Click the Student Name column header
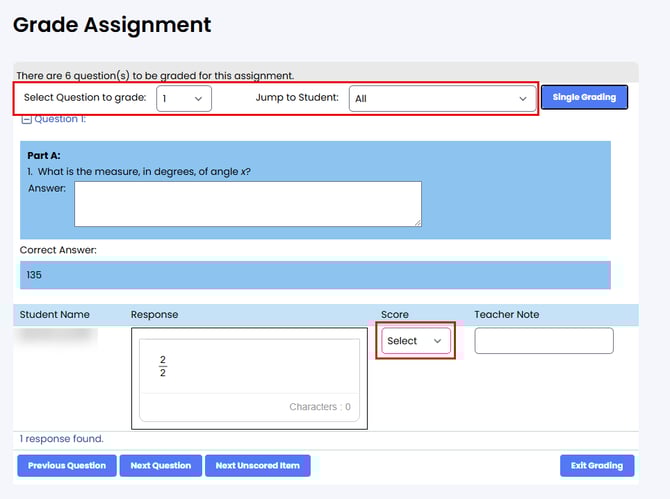This screenshot has height=499, width=670. tap(55, 314)
